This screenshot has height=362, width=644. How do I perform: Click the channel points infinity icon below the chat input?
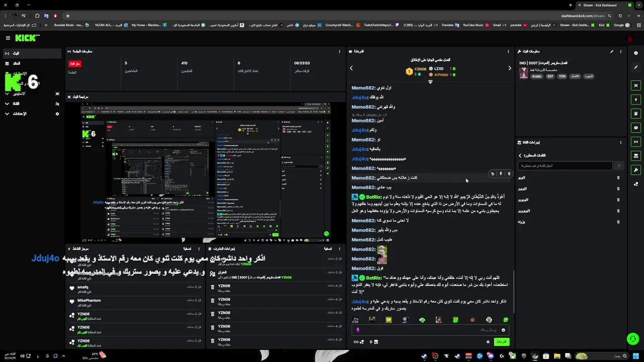tap(359, 342)
